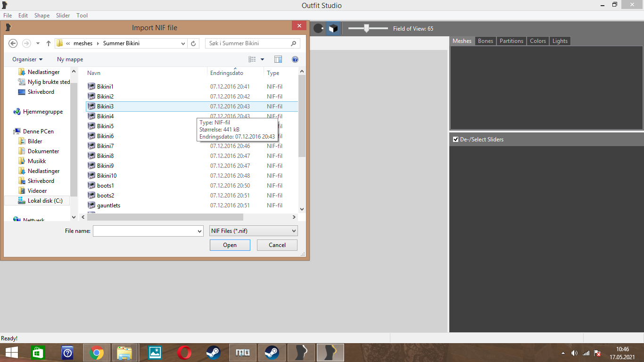Open the recent locations dropdown arrow
This screenshot has height=362, width=644.
coord(38,43)
